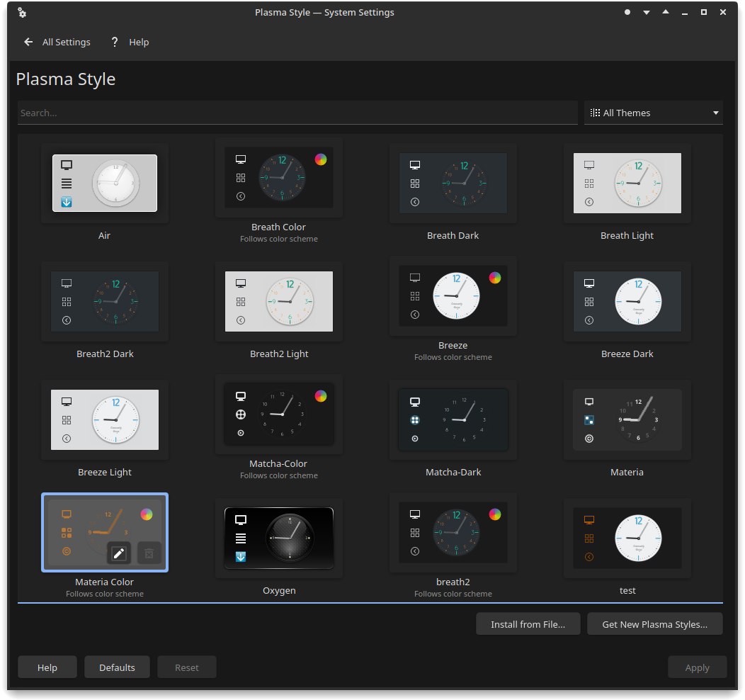
Task: Click Get New Plasma Styles button
Action: click(x=655, y=624)
